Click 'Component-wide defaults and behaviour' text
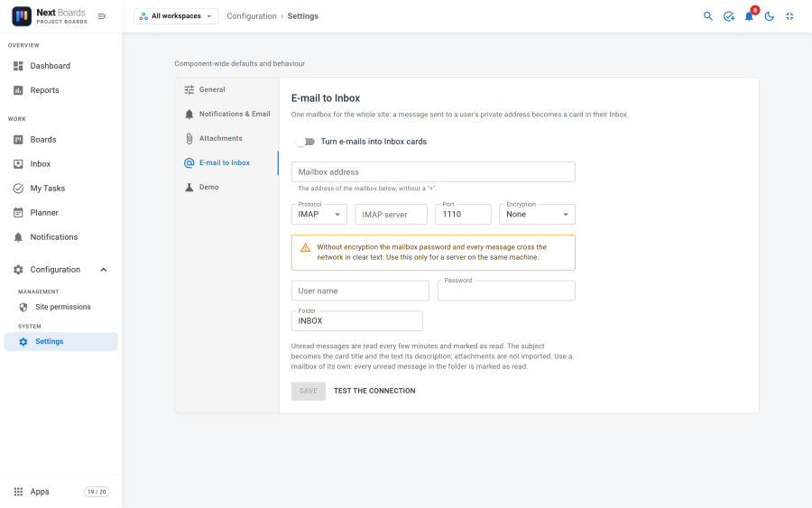The height and width of the screenshot is (508, 812). point(240,64)
